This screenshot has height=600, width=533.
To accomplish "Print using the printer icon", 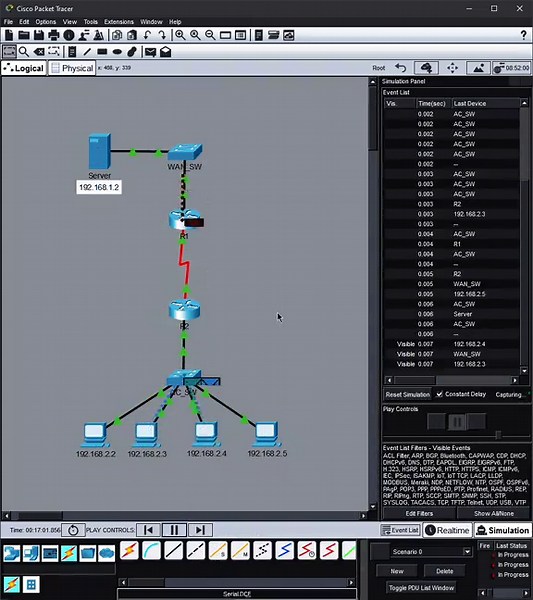I will 54,35.
